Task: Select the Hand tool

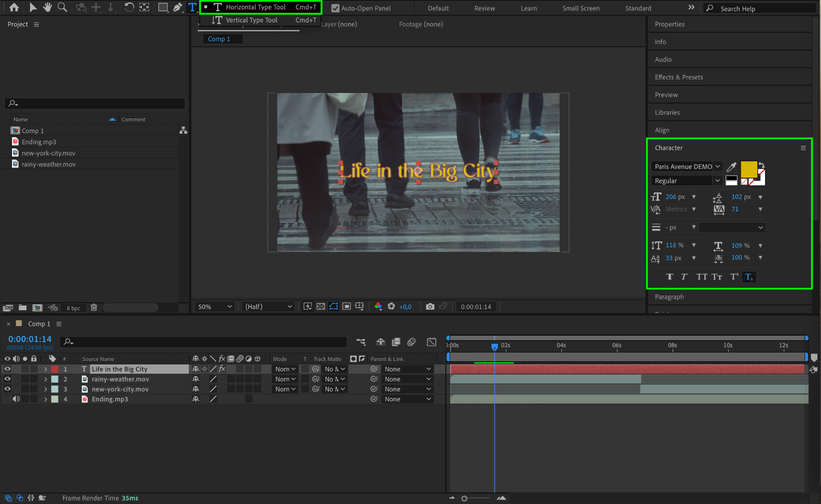Action: point(47,7)
